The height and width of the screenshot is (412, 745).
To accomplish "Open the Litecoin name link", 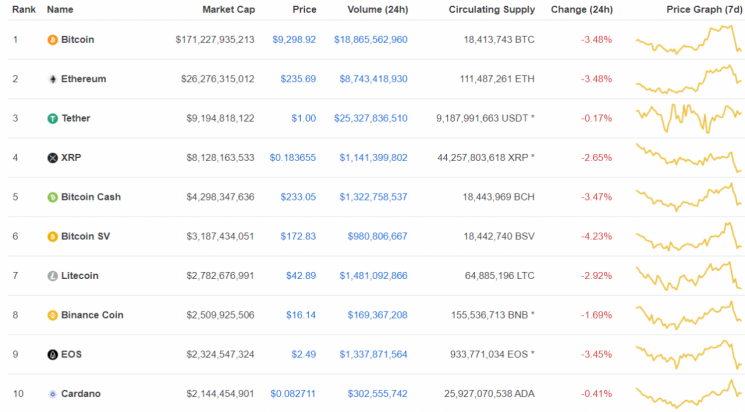I will [80, 276].
